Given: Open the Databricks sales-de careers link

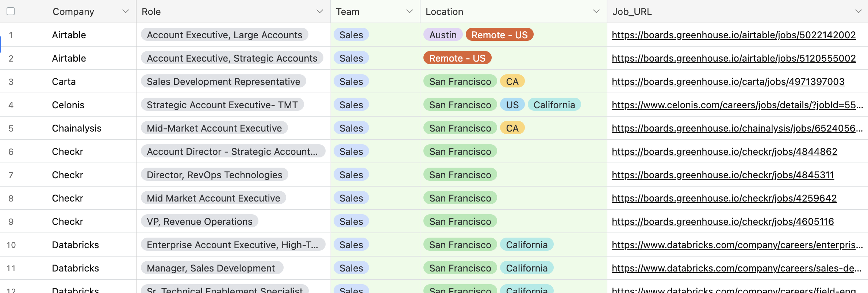Looking at the screenshot, I should [737, 268].
